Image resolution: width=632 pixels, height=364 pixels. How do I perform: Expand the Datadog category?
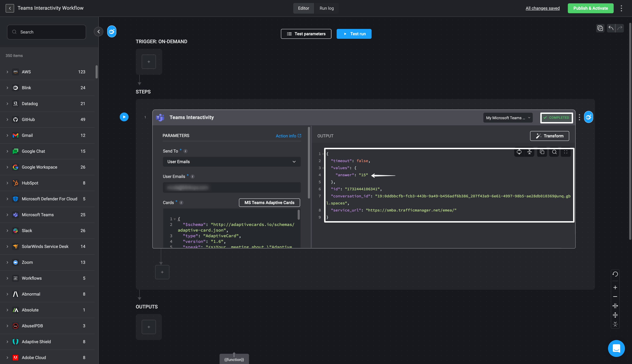(7, 104)
